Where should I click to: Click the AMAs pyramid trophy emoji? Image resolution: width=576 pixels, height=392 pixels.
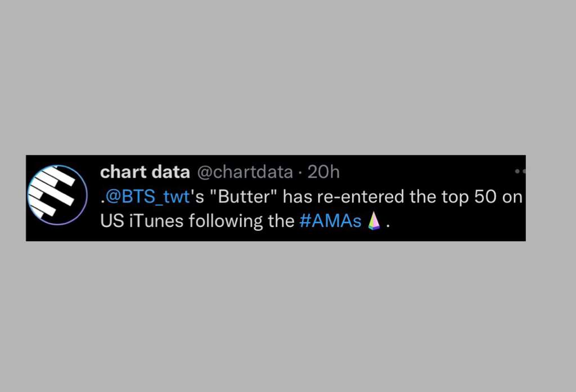click(374, 221)
